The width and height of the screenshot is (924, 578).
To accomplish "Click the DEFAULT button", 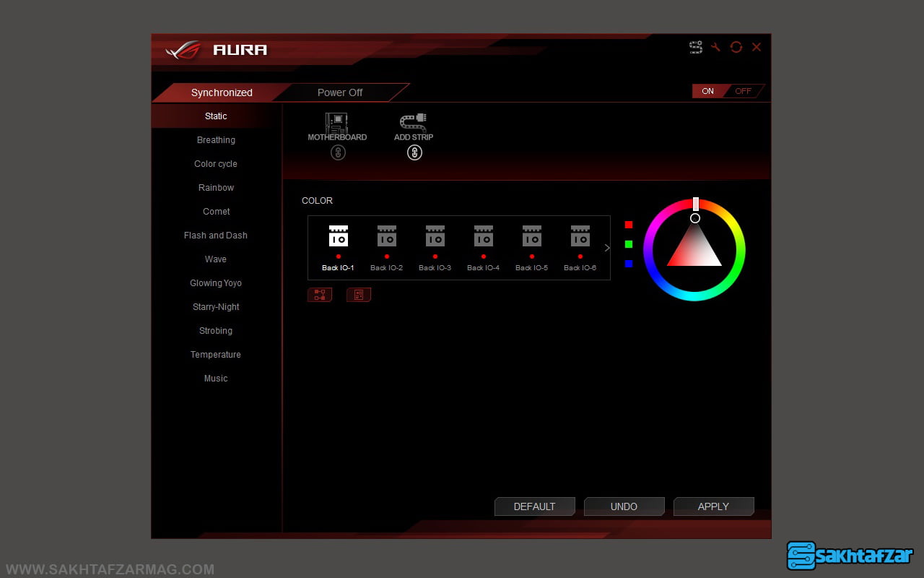I will coord(534,506).
